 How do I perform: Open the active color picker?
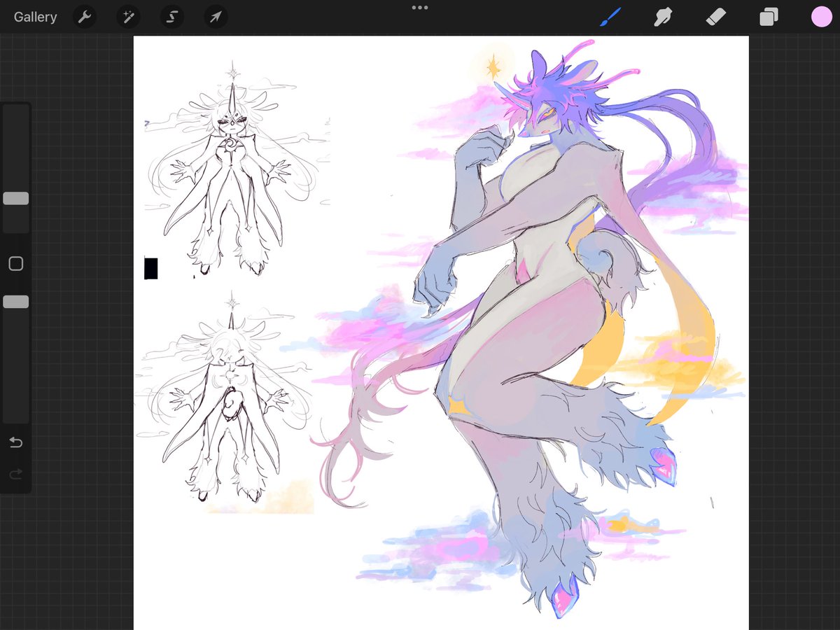(x=821, y=16)
